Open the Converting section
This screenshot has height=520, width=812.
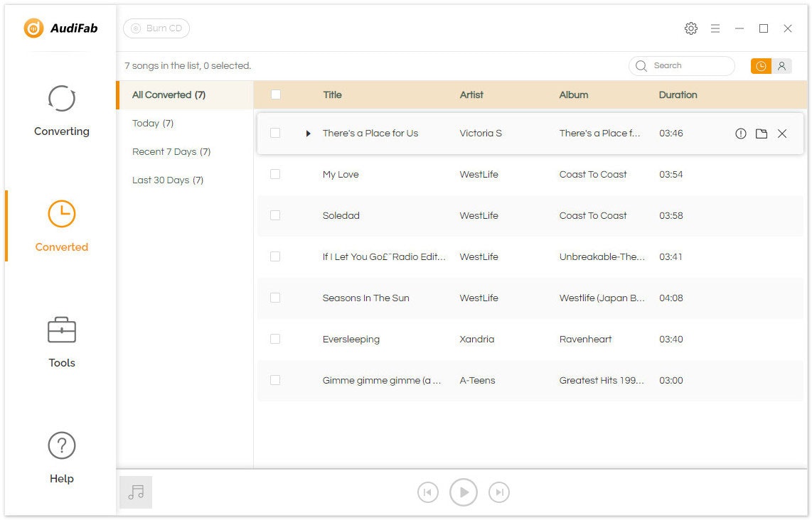pos(62,111)
